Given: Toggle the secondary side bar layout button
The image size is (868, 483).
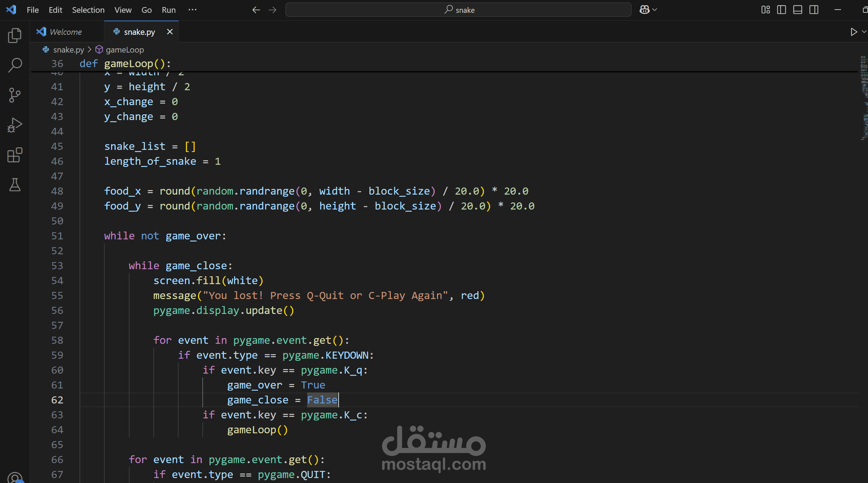Looking at the screenshot, I should click(814, 10).
